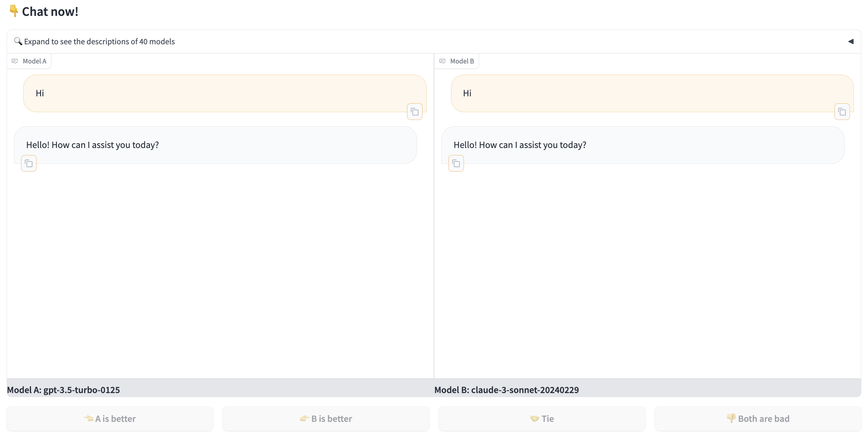Viewport: 868px width, 437px height.
Task: Vote "B is better"
Action: point(326,419)
